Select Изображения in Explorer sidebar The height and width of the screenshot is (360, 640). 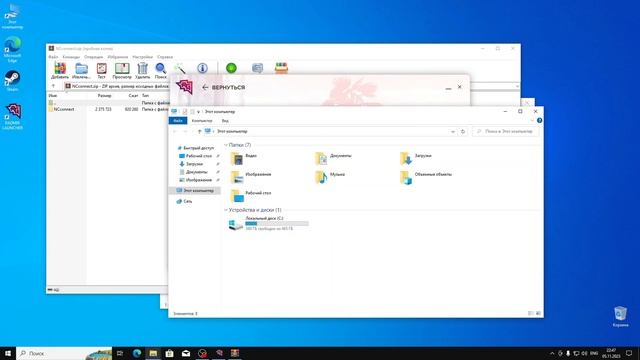point(195,180)
